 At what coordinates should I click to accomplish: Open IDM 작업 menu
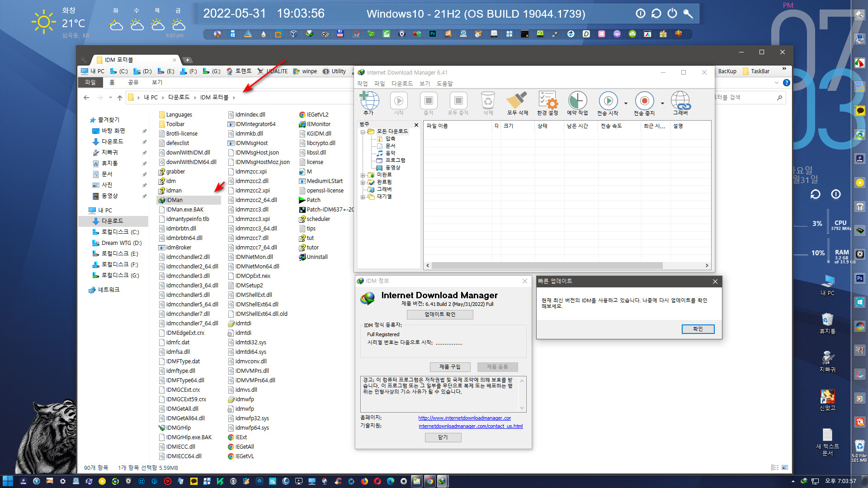362,84
